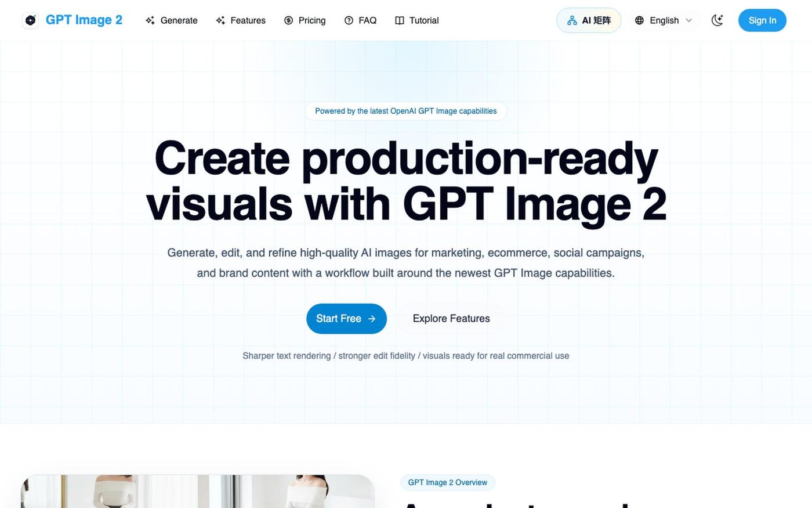Viewport: 812px width, 508px height.
Task: Click the book icon beside Tutorial
Action: click(400, 20)
